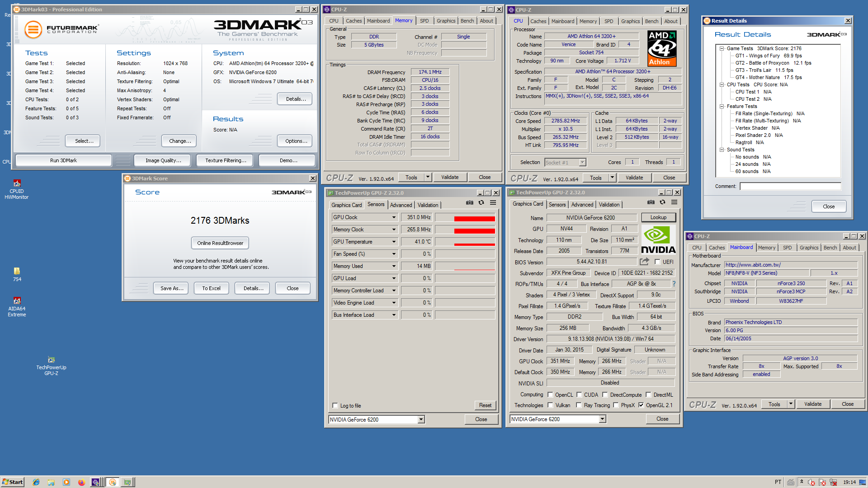This screenshot has height=488, width=868.
Task: Open Tools dropdown arrow in Memory CPU-Z
Action: coord(428,177)
